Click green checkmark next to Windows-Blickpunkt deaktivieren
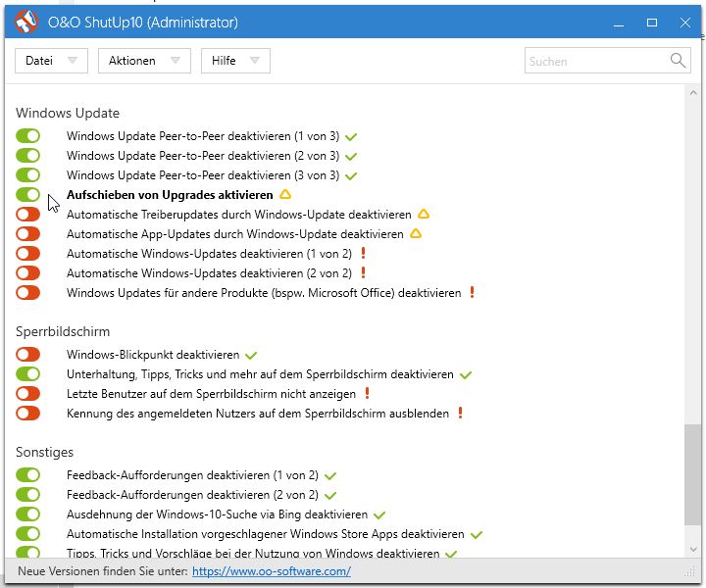Viewport: 706px width, 588px height. point(251,356)
